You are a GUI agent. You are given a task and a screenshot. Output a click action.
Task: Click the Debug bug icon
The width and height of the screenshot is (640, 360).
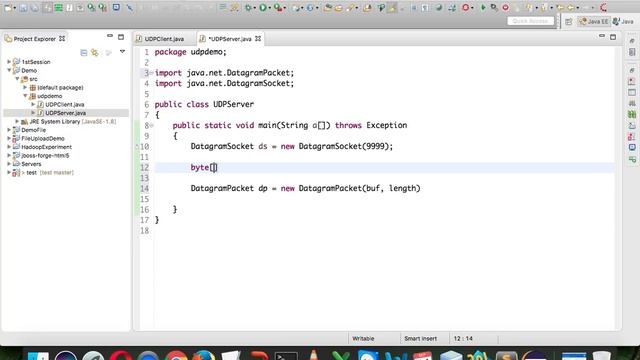[248, 7]
